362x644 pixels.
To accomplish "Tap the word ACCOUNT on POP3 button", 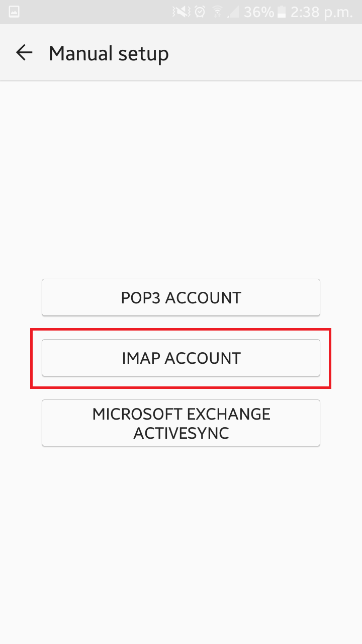I will (x=203, y=297).
